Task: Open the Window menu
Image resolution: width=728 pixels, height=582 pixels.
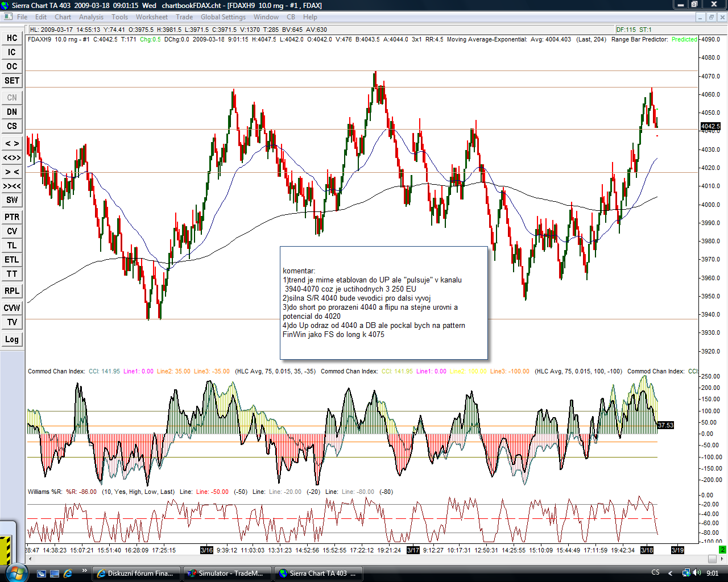Action: click(266, 17)
